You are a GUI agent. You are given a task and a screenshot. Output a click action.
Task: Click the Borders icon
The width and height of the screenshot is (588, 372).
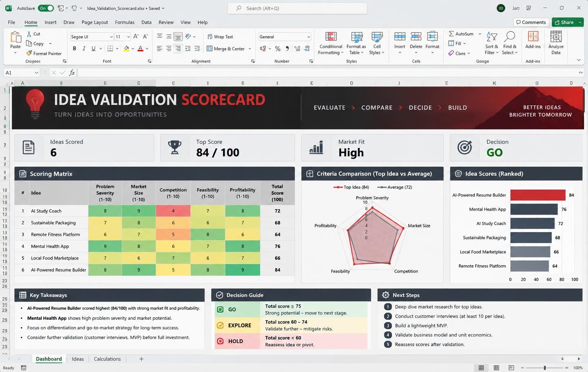pyautogui.click(x=110, y=49)
